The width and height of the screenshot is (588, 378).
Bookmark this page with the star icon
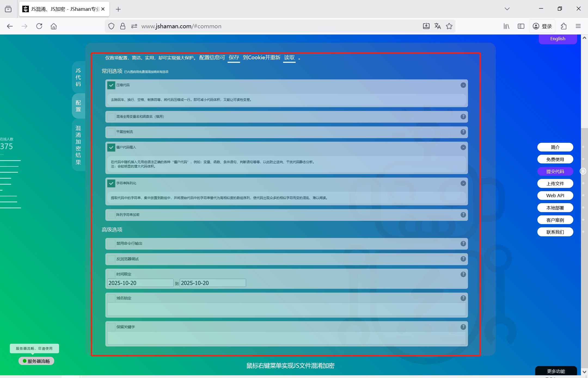point(449,26)
